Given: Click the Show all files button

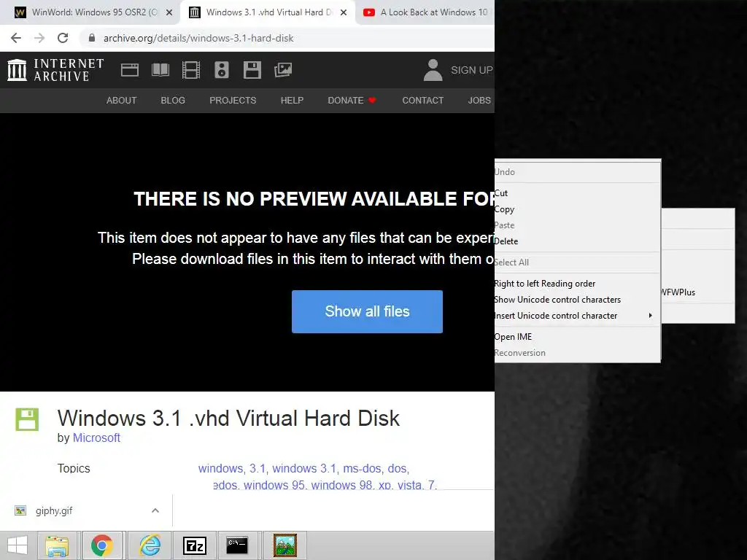Looking at the screenshot, I should pyautogui.click(x=368, y=311).
